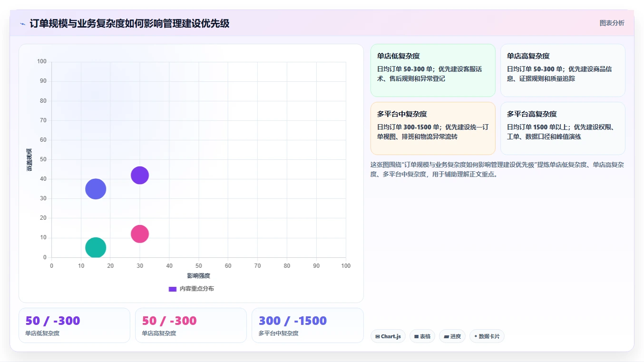Click the 单店低复杂度 label under the chart
644x362 pixels.
tap(42, 333)
